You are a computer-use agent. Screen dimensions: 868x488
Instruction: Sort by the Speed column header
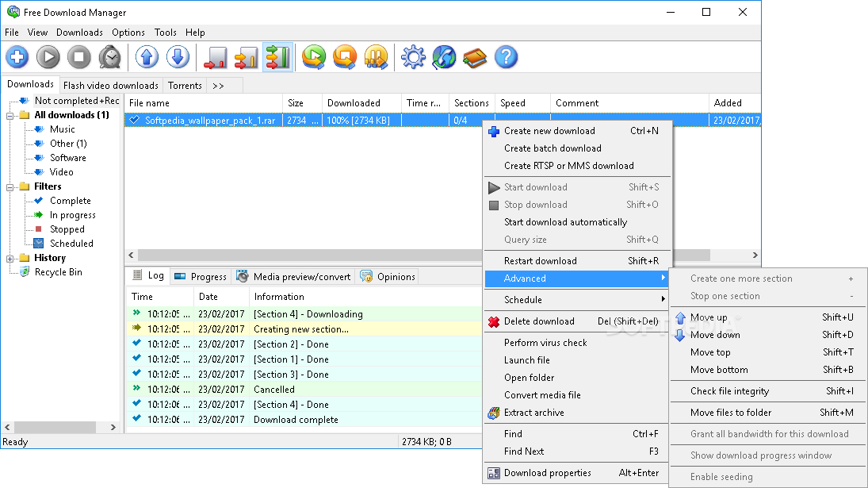[522, 103]
